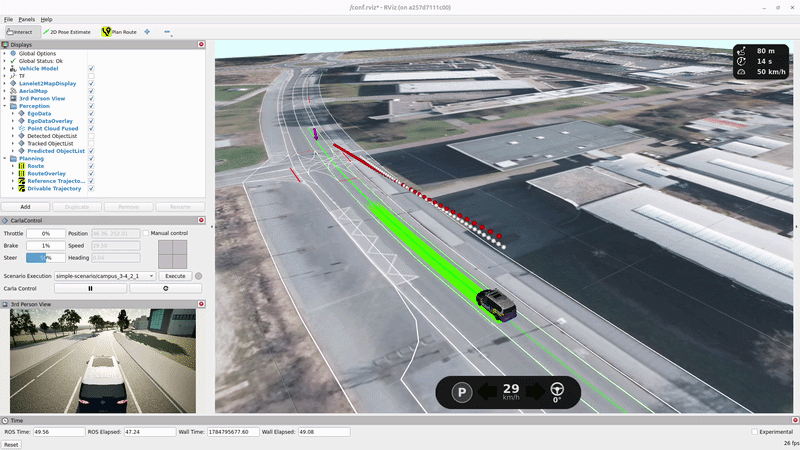Click the Add display button

[x=25, y=207]
